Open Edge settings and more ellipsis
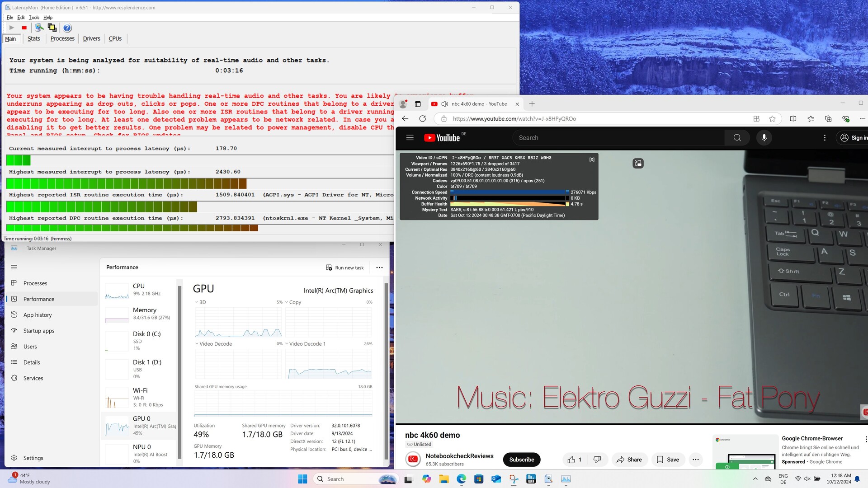This screenshot has width=868, height=488. click(x=863, y=119)
